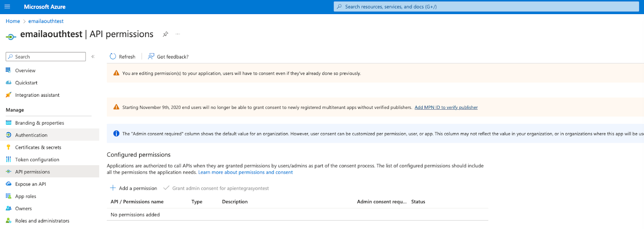Open App roles from the Manage list
Screen dimensions: 644x229
point(26,196)
